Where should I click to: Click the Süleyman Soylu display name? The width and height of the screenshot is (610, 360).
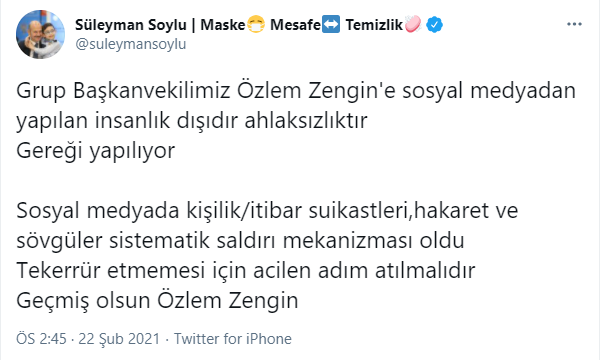click(131, 25)
